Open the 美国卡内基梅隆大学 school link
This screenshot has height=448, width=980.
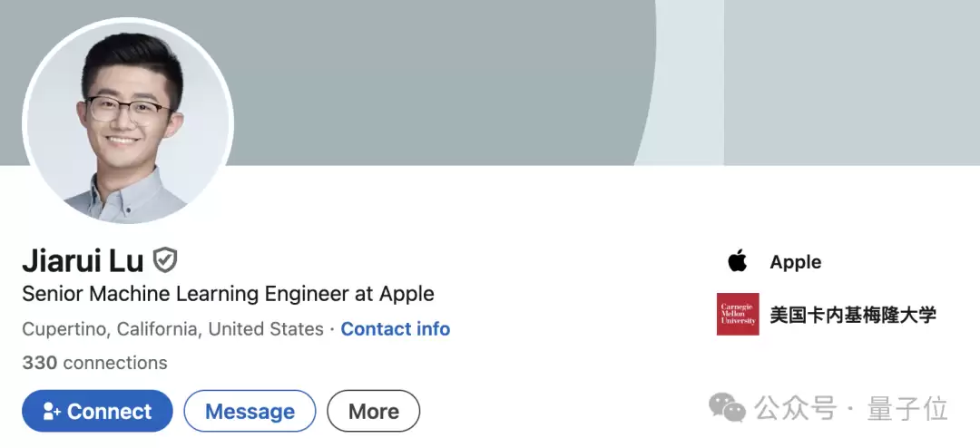point(852,315)
